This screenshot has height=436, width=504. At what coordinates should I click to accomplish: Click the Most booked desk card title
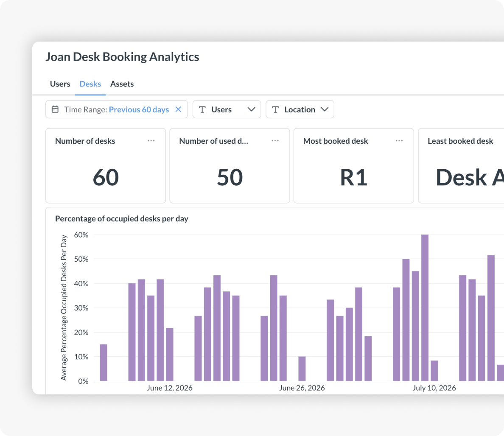point(336,141)
